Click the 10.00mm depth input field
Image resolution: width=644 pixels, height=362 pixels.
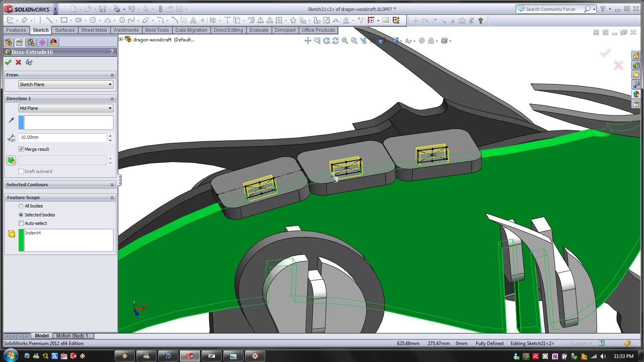tap(62, 138)
